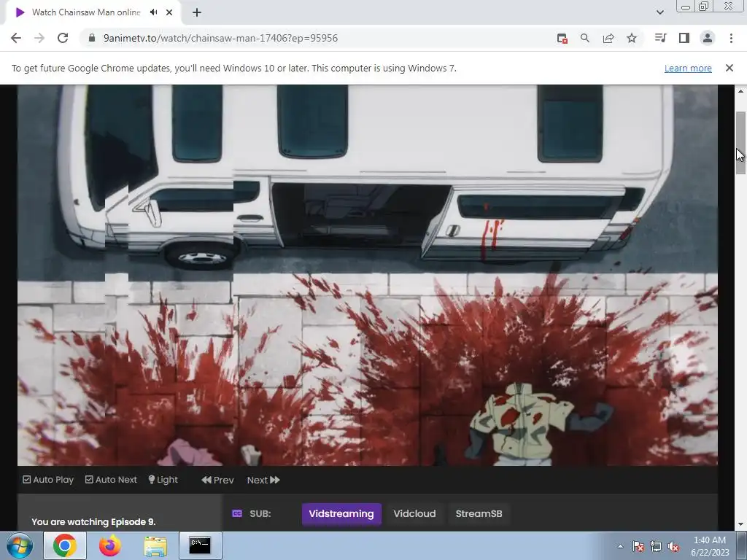Bookmark this tab with star icon
The height and width of the screenshot is (560, 747).
click(x=632, y=38)
